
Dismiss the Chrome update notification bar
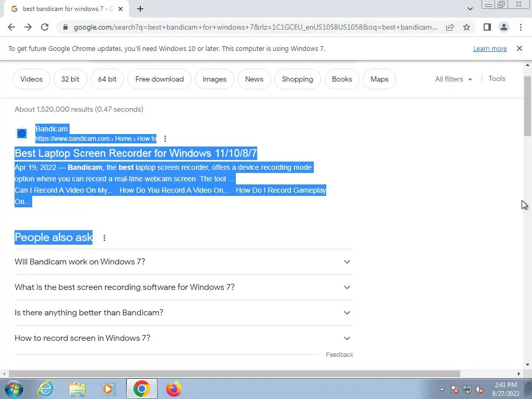519,48
